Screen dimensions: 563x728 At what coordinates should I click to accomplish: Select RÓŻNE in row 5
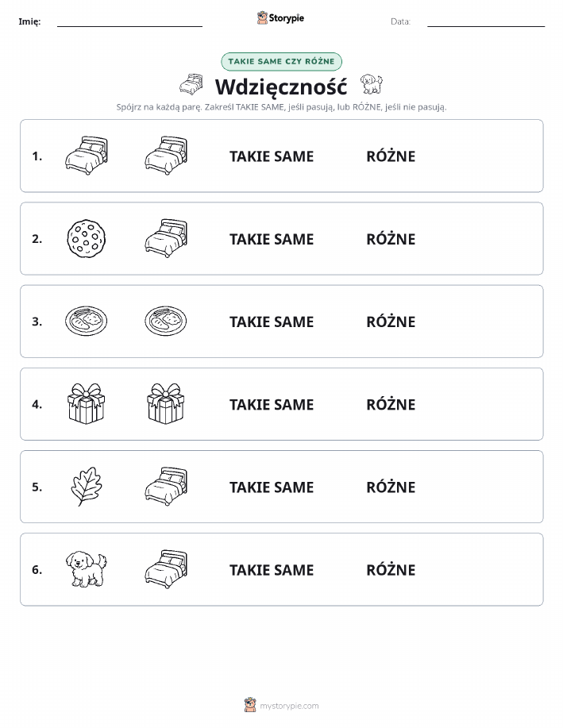(391, 487)
